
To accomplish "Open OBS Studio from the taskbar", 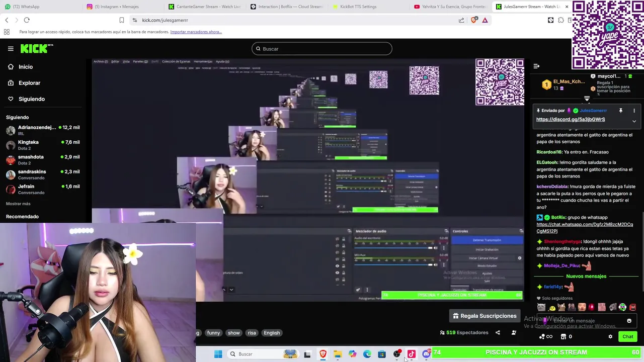I will click(x=397, y=354).
